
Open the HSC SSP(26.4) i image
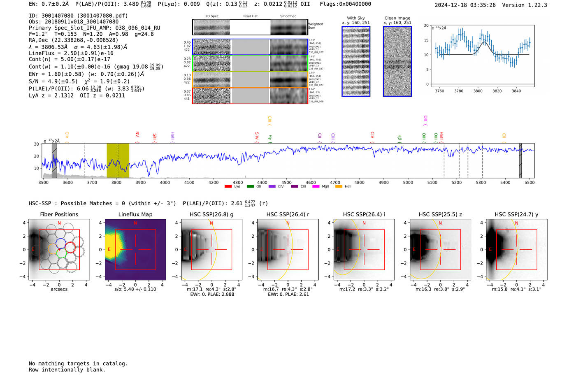point(364,250)
